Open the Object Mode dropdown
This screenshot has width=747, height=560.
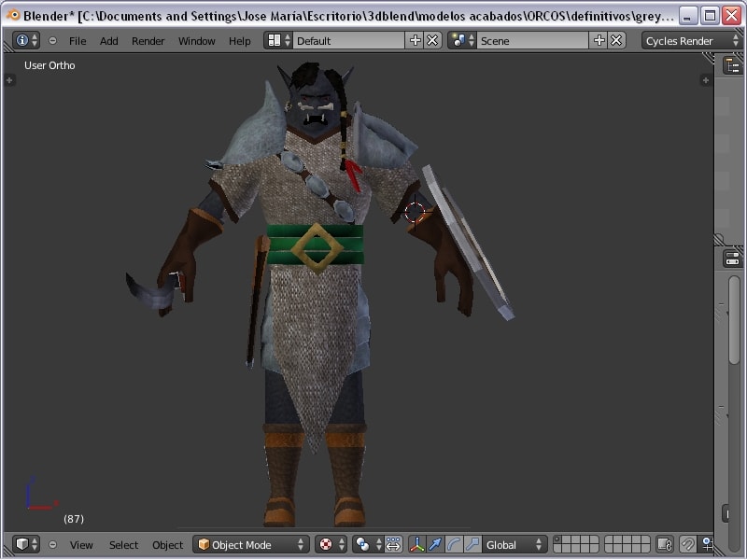pos(251,544)
